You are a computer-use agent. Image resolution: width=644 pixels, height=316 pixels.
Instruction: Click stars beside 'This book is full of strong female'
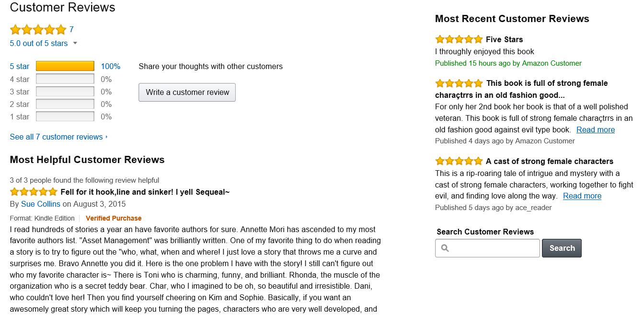point(459,83)
